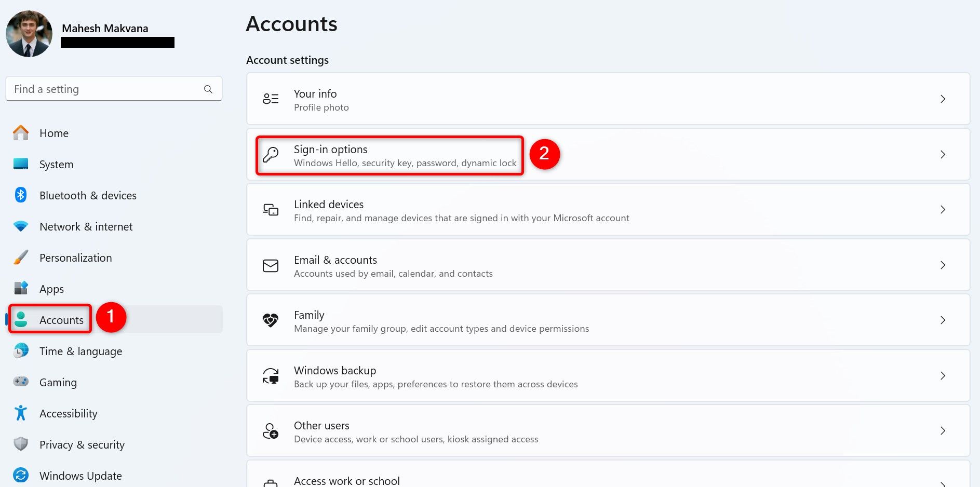Click the Home icon in the sidebar
This screenshot has height=487, width=980.
coord(20,133)
